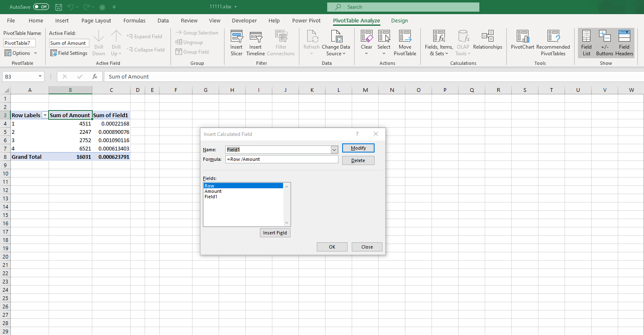Click the Fields list scrollbar down arrow
This screenshot has width=644, height=335.
click(286, 223)
